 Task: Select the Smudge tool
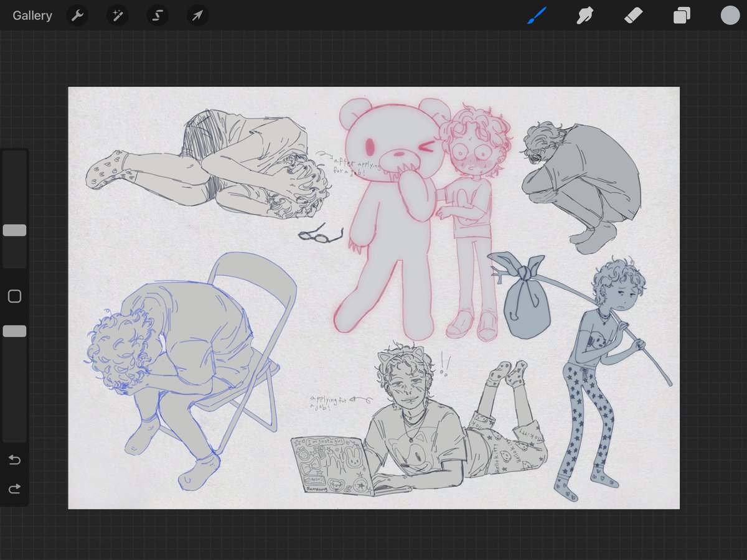pyautogui.click(x=585, y=16)
